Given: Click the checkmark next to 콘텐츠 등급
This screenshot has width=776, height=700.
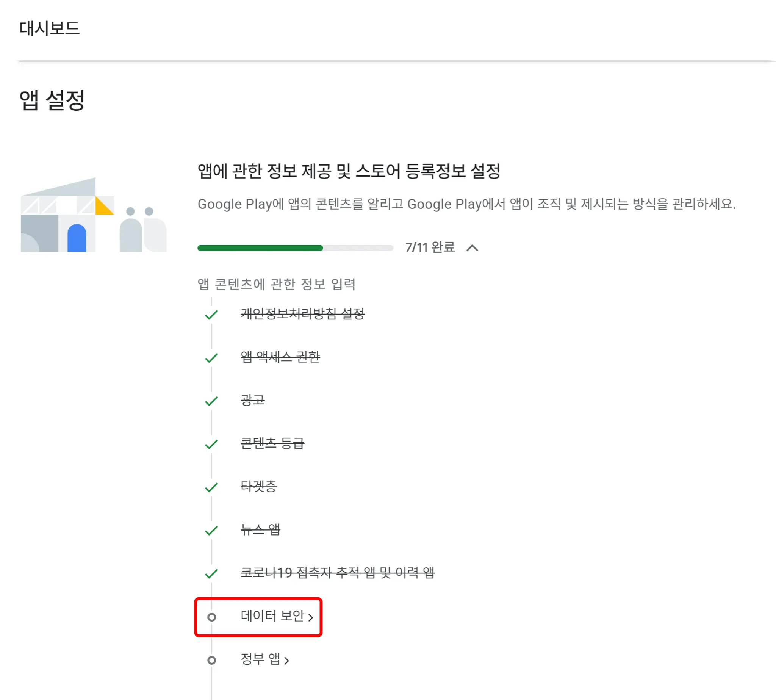Looking at the screenshot, I should pos(211,444).
